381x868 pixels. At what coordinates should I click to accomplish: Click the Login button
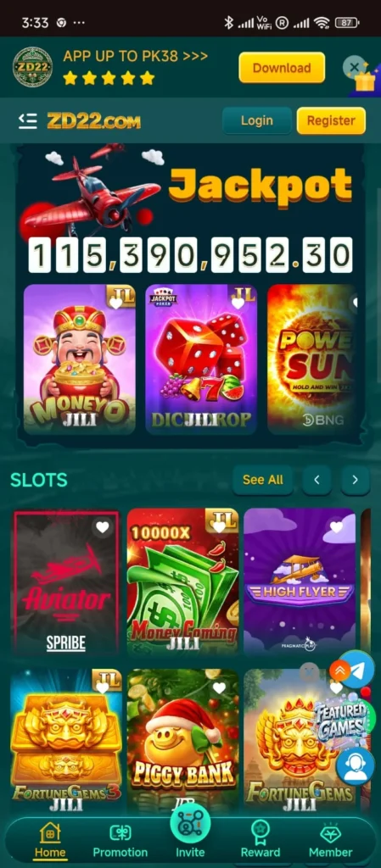257,120
